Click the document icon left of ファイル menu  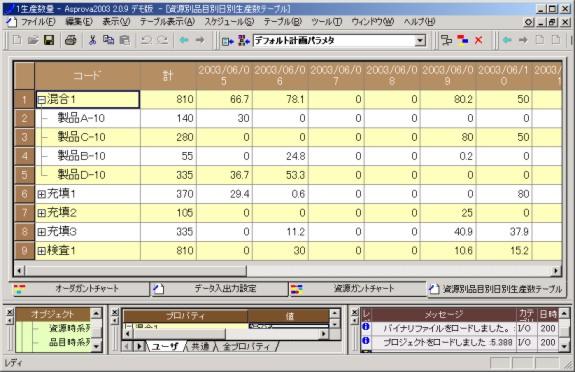12,22
